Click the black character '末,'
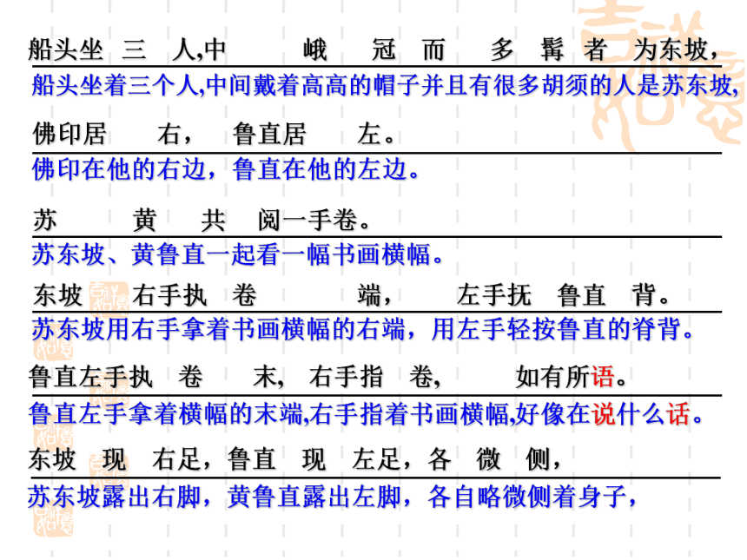 pyautogui.click(x=268, y=377)
